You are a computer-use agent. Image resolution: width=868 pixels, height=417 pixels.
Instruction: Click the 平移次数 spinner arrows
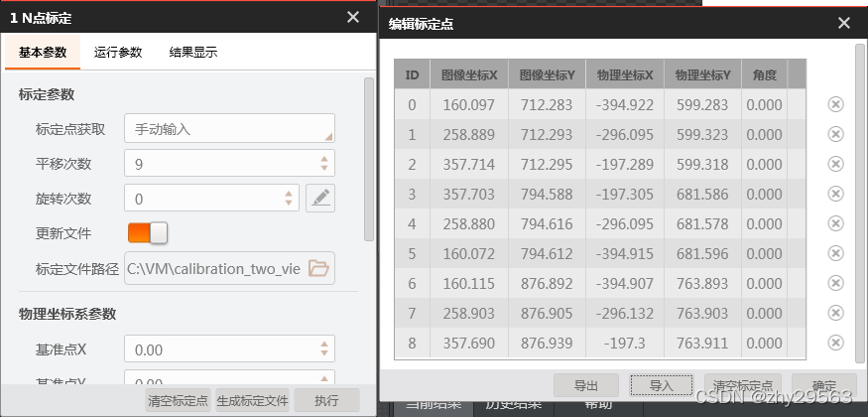pyautogui.click(x=324, y=164)
